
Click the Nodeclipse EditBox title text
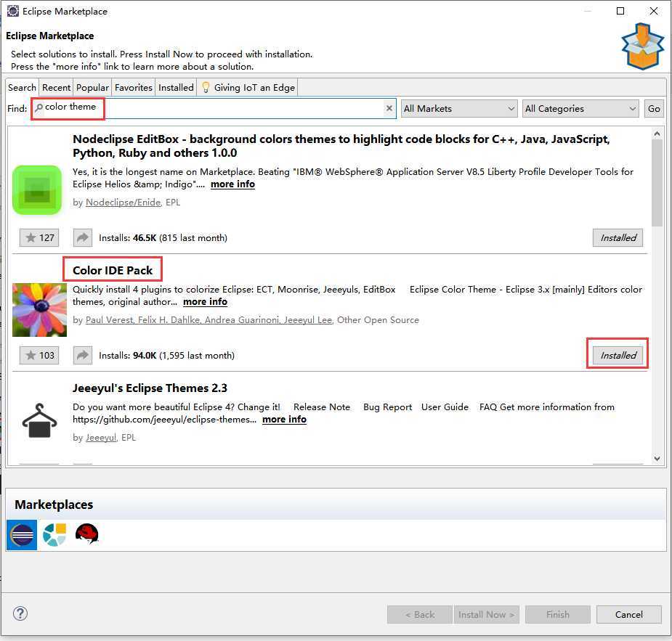click(x=341, y=146)
